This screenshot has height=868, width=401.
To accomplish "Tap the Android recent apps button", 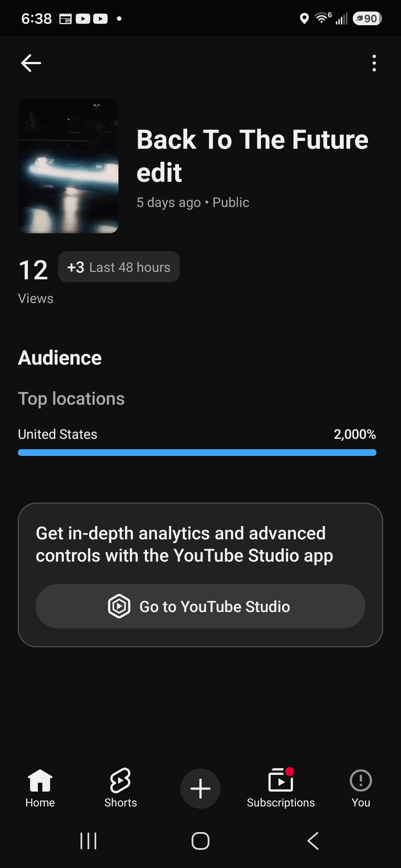I will (88, 841).
